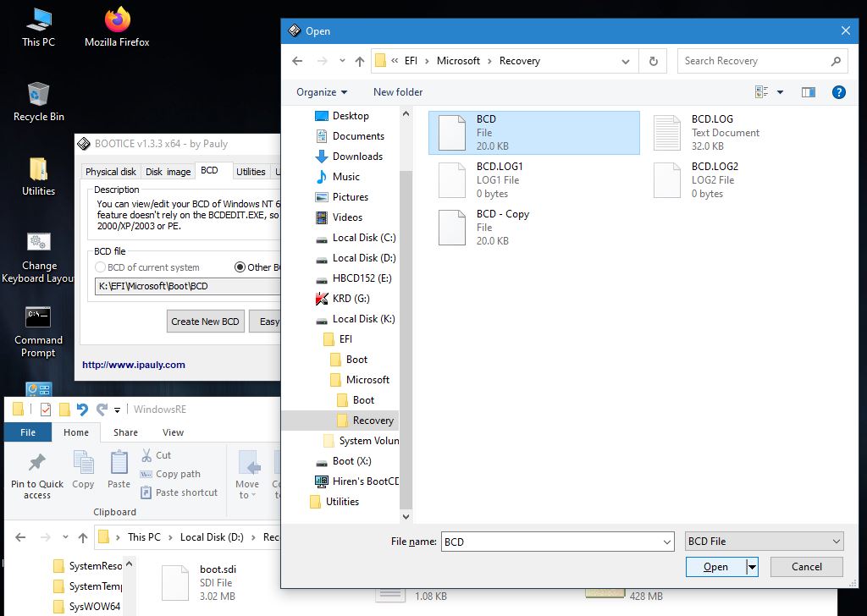
Task: Select the Recycle Bin desktop icon
Action: click(x=38, y=101)
